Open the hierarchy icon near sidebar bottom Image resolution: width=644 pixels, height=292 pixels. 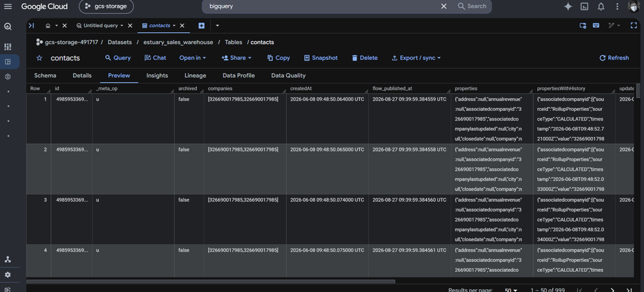8,259
